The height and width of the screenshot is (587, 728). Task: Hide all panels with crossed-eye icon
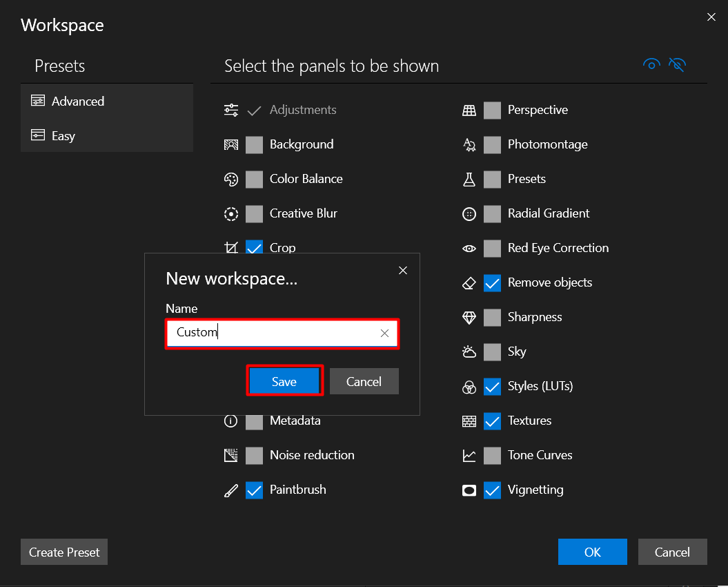pyautogui.click(x=677, y=64)
